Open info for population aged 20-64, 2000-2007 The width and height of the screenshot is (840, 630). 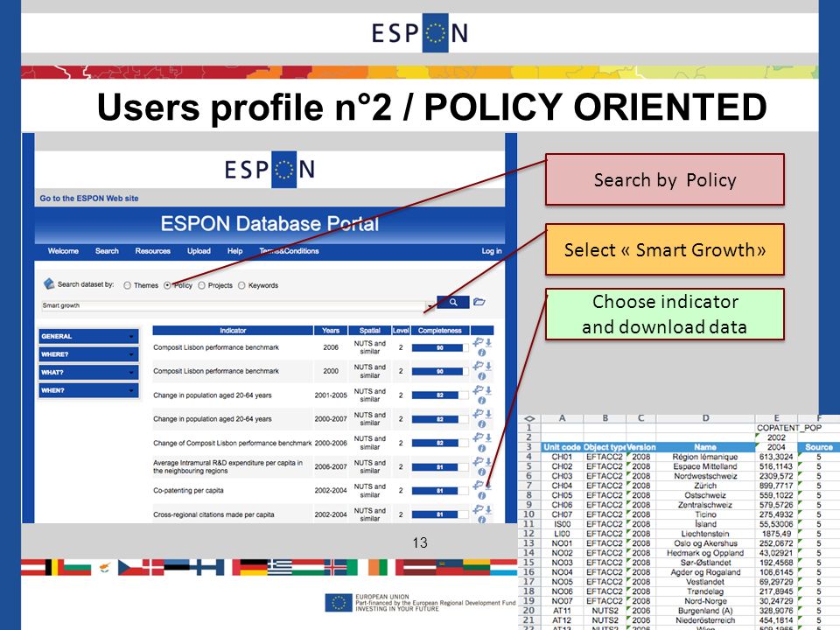pyautogui.click(x=481, y=423)
